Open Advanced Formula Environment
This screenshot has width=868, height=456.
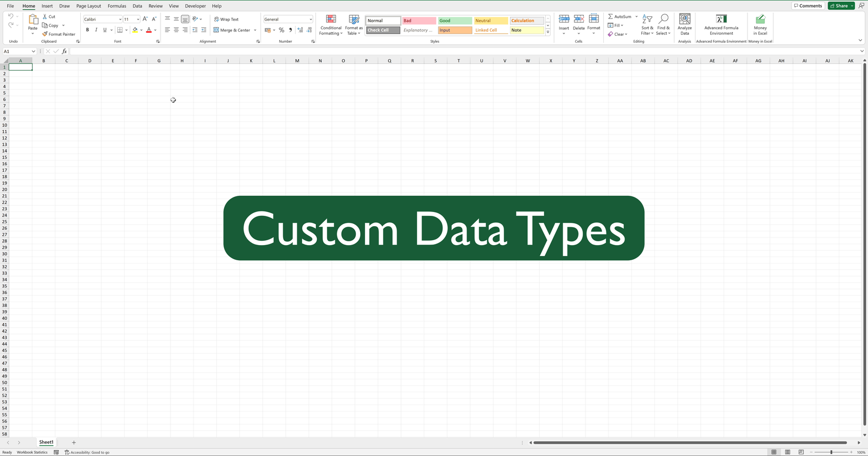pos(721,20)
